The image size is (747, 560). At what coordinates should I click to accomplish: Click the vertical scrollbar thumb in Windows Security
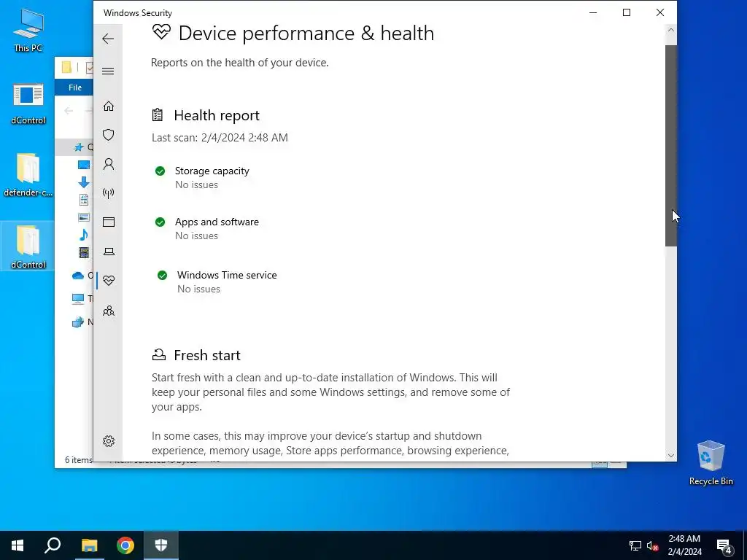pyautogui.click(x=671, y=146)
